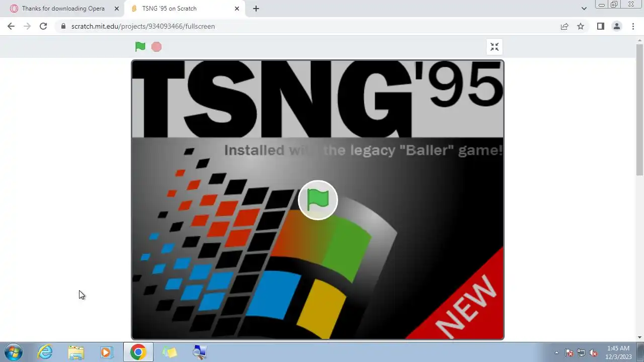The height and width of the screenshot is (362, 644).
Task: Open the Windows Start menu
Action: point(14,352)
